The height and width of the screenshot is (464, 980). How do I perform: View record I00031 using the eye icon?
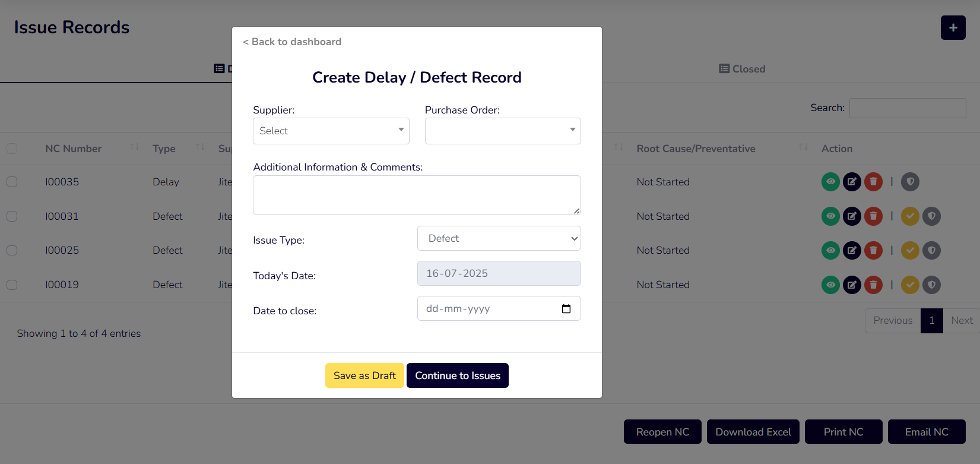point(830,216)
